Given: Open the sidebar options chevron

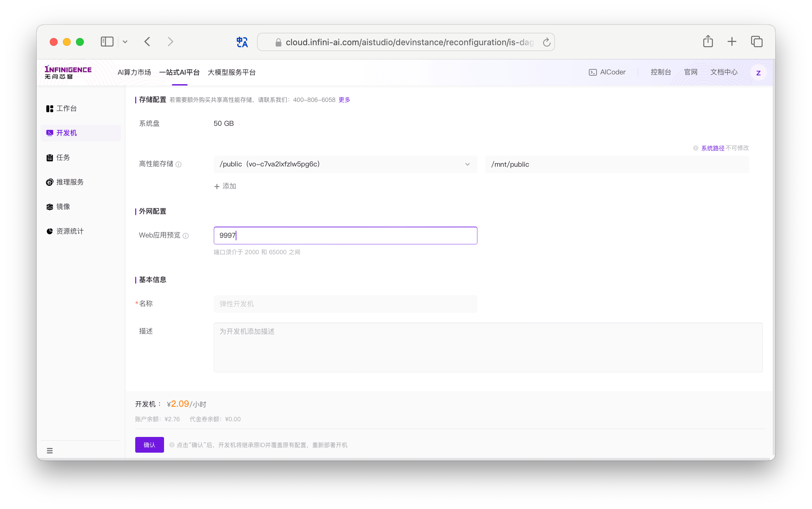Looking at the screenshot, I should click(x=125, y=42).
